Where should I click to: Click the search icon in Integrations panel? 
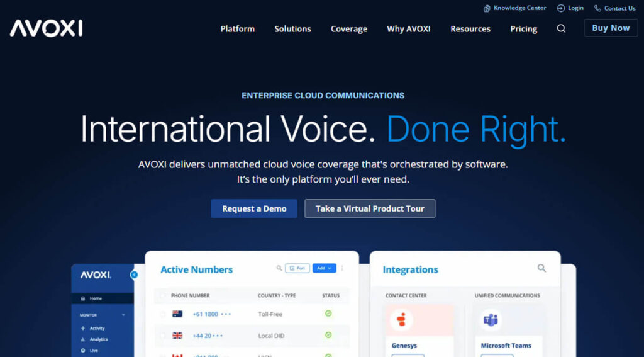541,268
